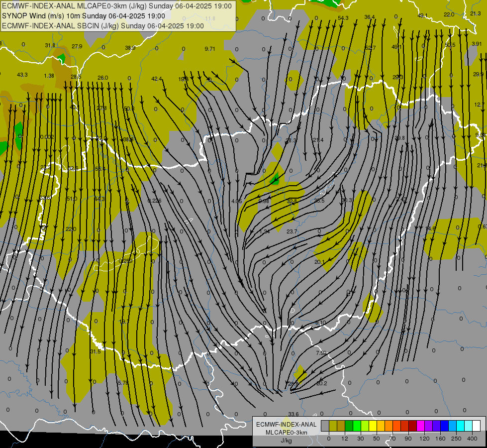Screen dimensions: 487x448
Task: Click the 33.6 grid value
Action: (x=293, y=414)
